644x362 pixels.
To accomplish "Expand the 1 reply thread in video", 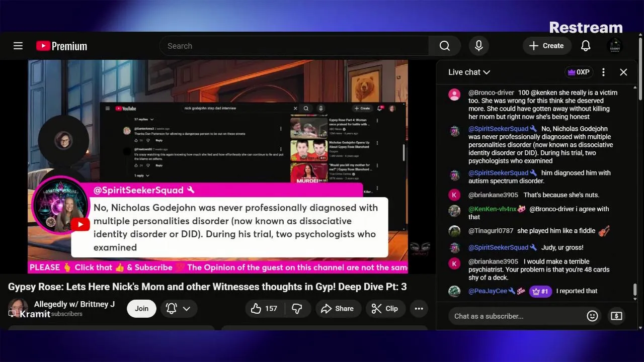I will [141, 175].
